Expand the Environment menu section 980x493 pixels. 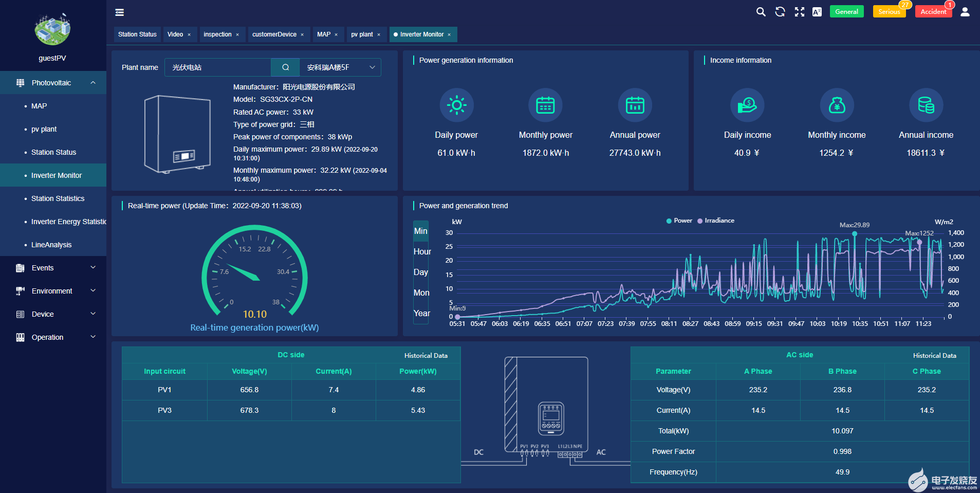click(x=93, y=290)
